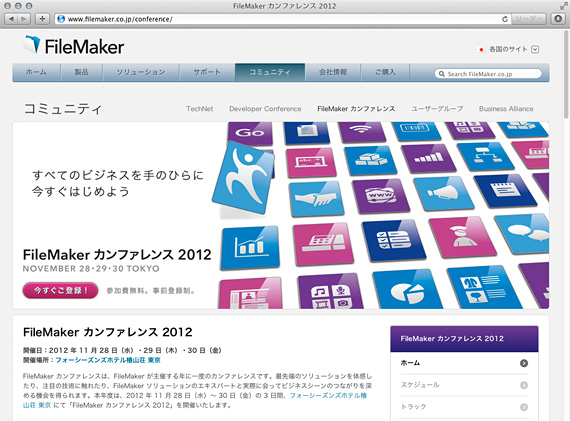The image size is (570, 421).
Task: Click the blue pie chart tile
Action: tap(407, 290)
